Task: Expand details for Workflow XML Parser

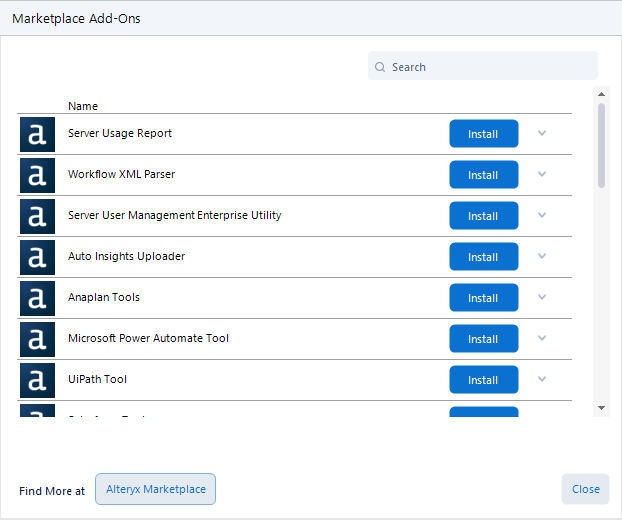Action: click(x=542, y=174)
